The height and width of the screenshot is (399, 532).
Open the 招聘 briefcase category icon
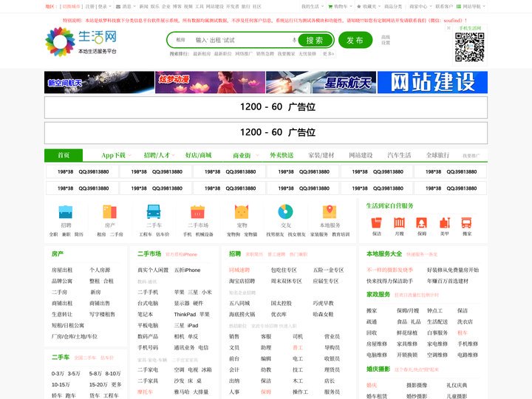tap(66, 212)
